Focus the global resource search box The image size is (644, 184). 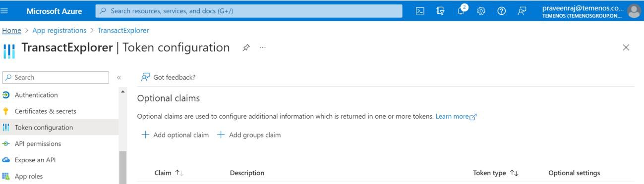coord(249,11)
